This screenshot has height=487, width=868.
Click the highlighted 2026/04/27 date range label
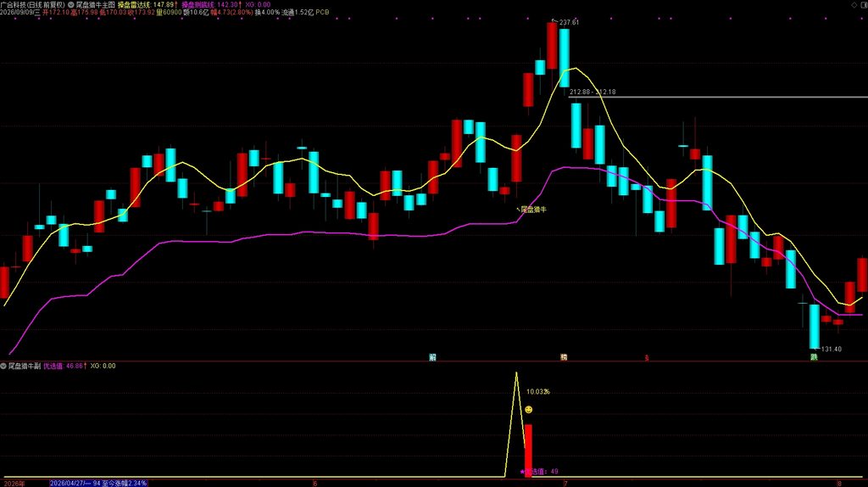[98, 483]
